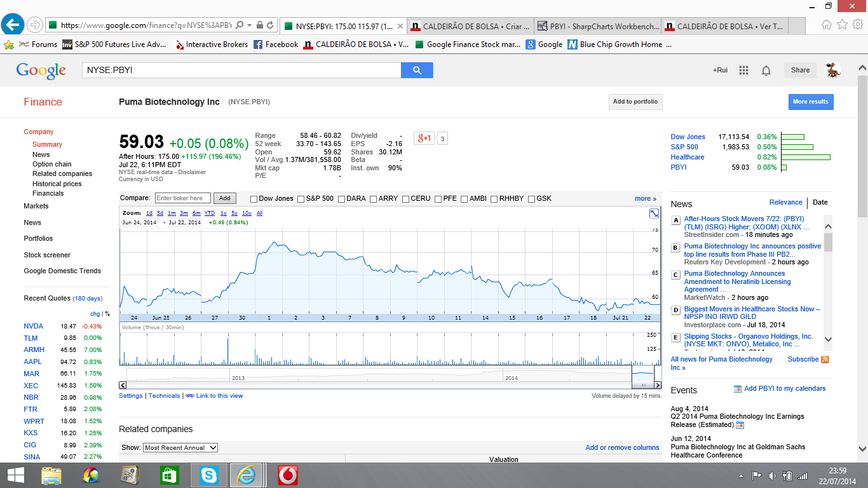Image resolution: width=868 pixels, height=488 pixels.
Task: Show system tray hidden icons arrow
Action: click(x=741, y=476)
